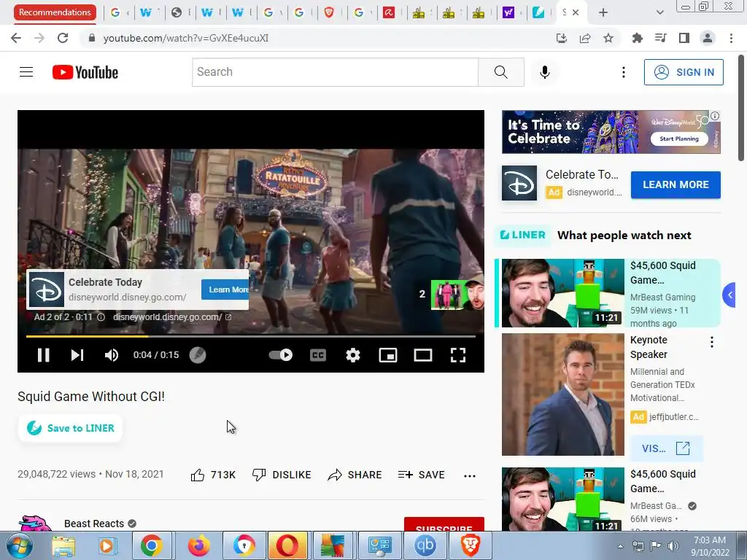Click the search magnifier button

click(500, 72)
